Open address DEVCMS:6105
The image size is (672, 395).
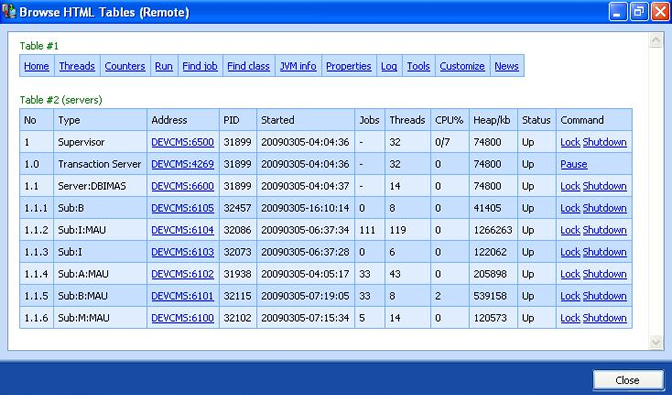click(183, 208)
